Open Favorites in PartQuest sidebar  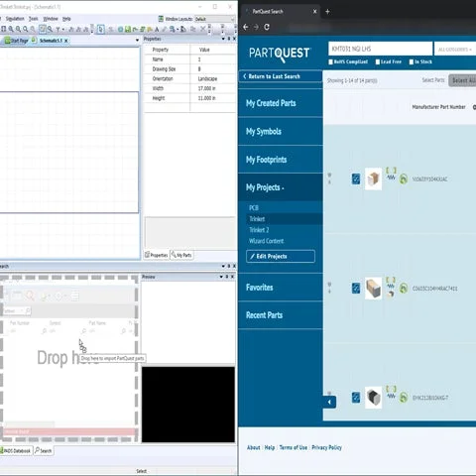coord(260,288)
